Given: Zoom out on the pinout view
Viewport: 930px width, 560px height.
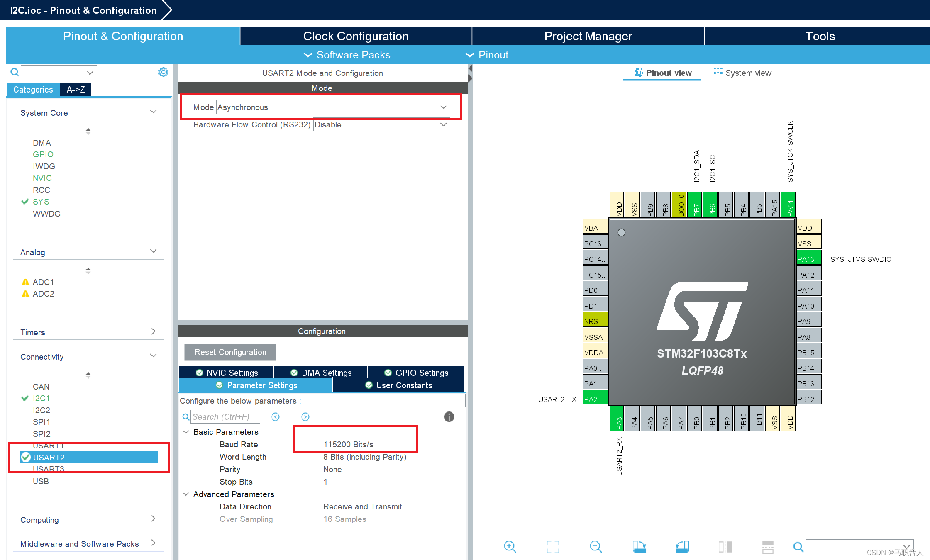Looking at the screenshot, I should point(596,547).
